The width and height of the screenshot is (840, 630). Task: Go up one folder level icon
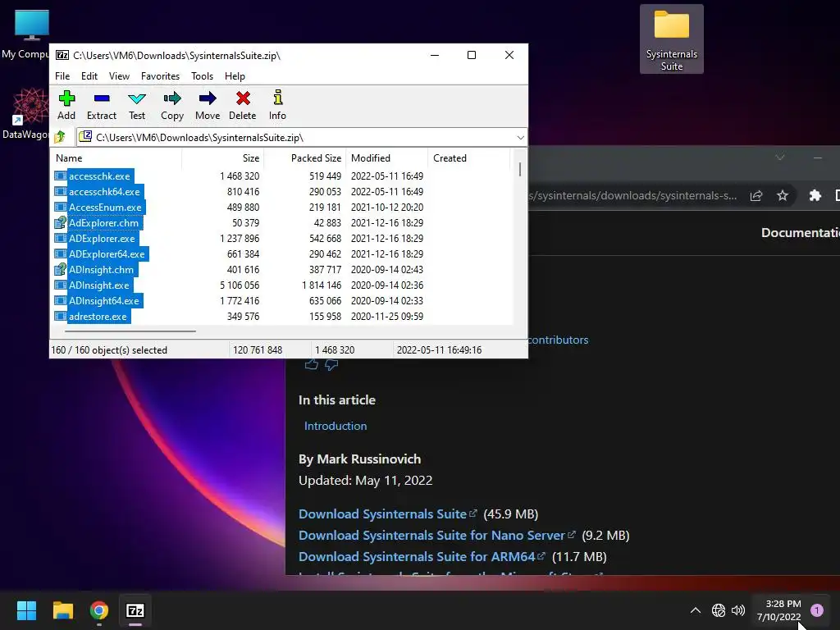click(x=60, y=137)
